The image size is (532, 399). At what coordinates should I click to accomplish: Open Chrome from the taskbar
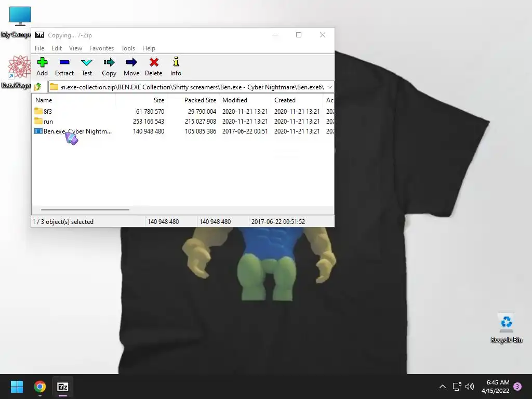pyautogui.click(x=39, y=387)
